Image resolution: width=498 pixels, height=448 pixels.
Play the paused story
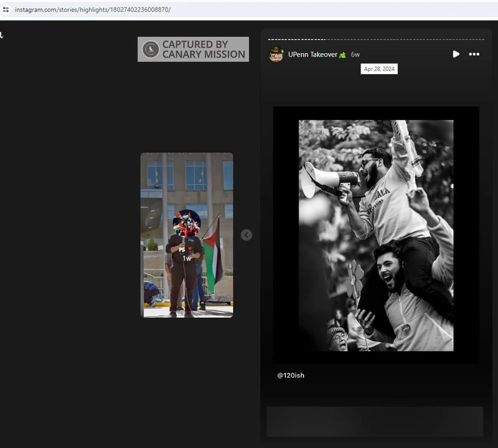pos(456,54)
